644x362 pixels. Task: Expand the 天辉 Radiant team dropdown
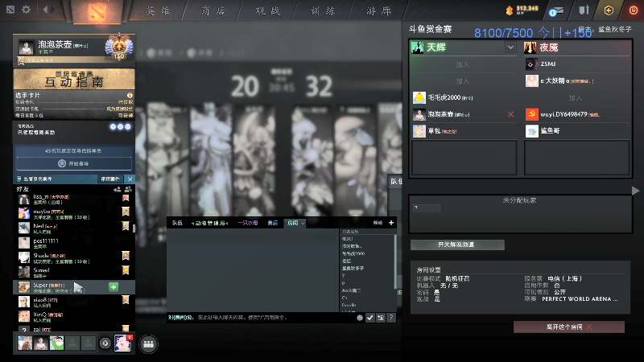coord(510,47)
